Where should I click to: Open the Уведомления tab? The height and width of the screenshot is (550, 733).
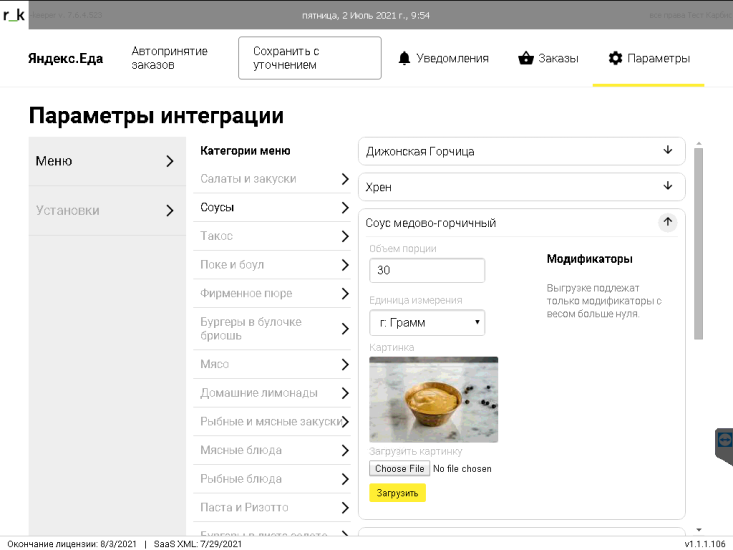pyautogui.click(x=443, y=58)
